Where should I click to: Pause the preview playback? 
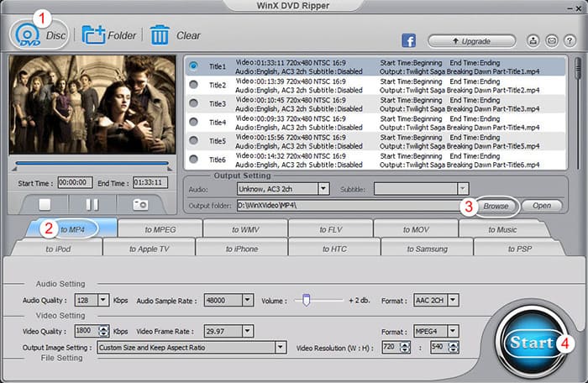tap(92, 204)
